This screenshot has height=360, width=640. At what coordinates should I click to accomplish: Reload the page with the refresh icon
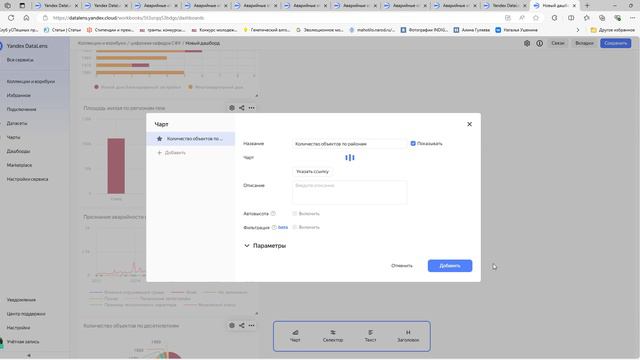pos(11,18)
